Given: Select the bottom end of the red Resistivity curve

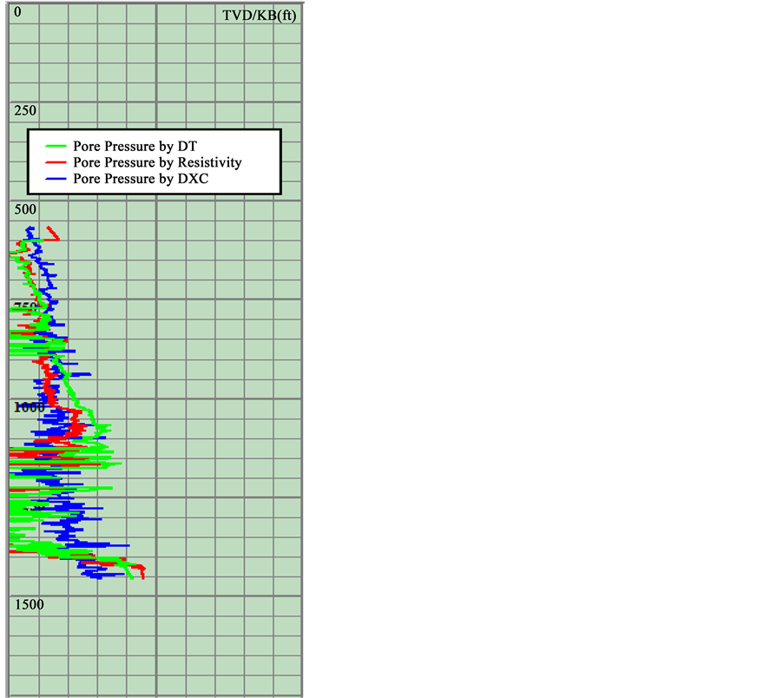Looking at the screenshot, I should tap(142, 576).
